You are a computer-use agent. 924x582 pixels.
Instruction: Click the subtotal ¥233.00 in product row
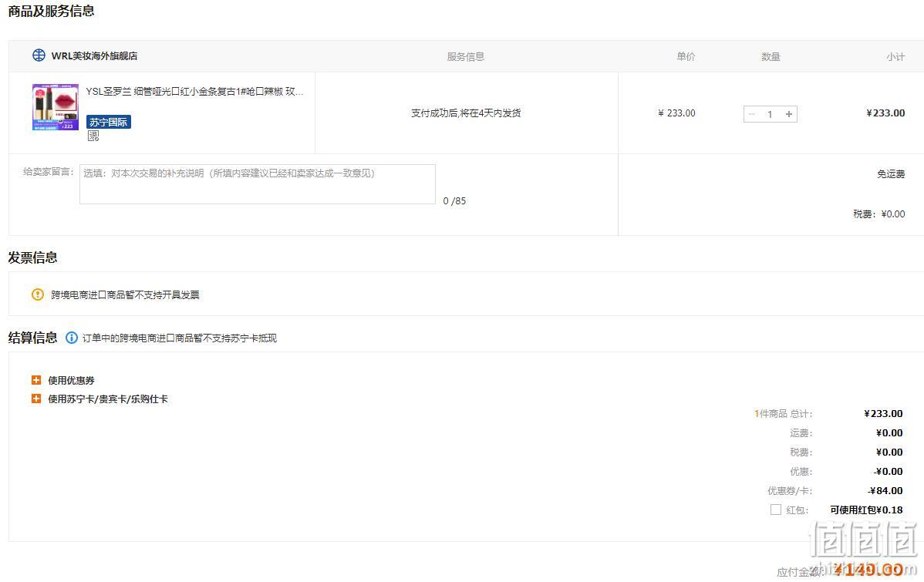click(885, 113)
